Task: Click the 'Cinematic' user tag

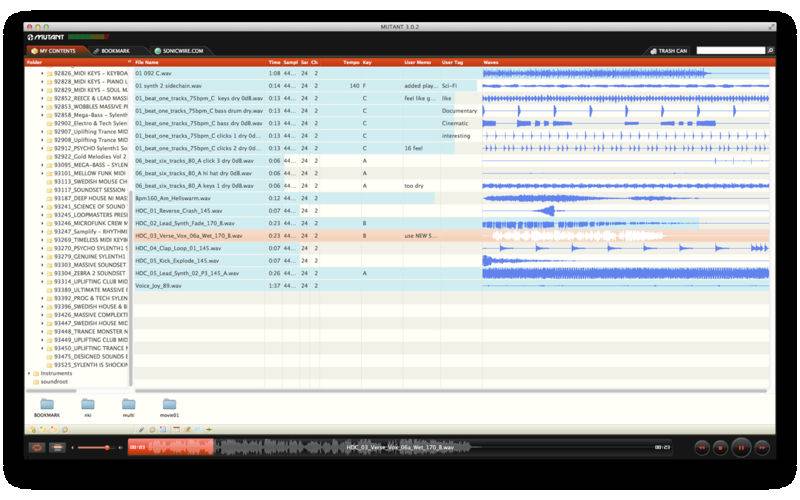Action: pos(455,123)
